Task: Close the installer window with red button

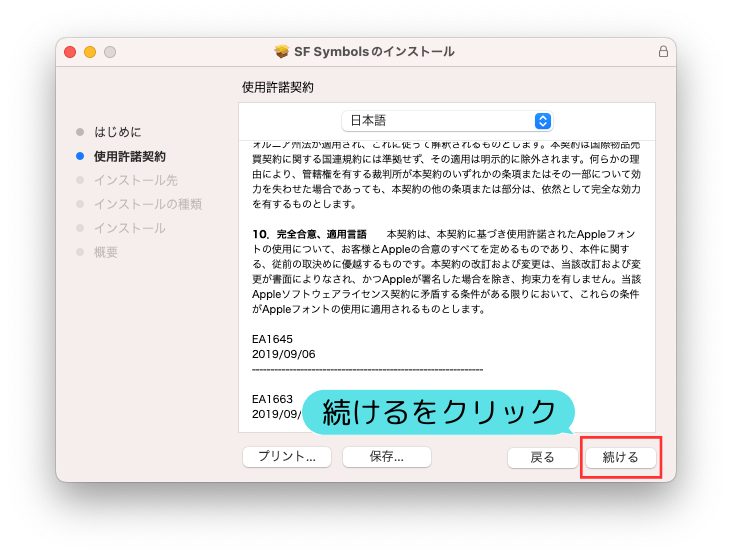Action: tap(70, 52)
